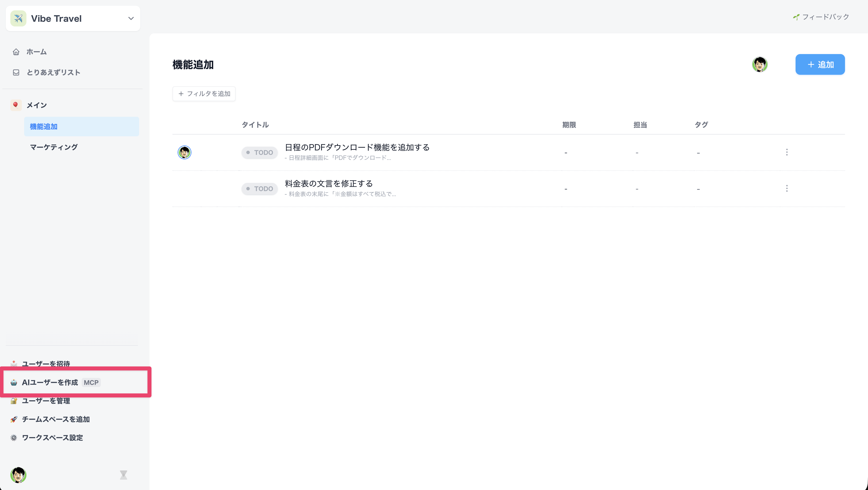Viewport: 868px width, 490px height.
Task: Click the メイン balloon team icon
Action: 16,105
